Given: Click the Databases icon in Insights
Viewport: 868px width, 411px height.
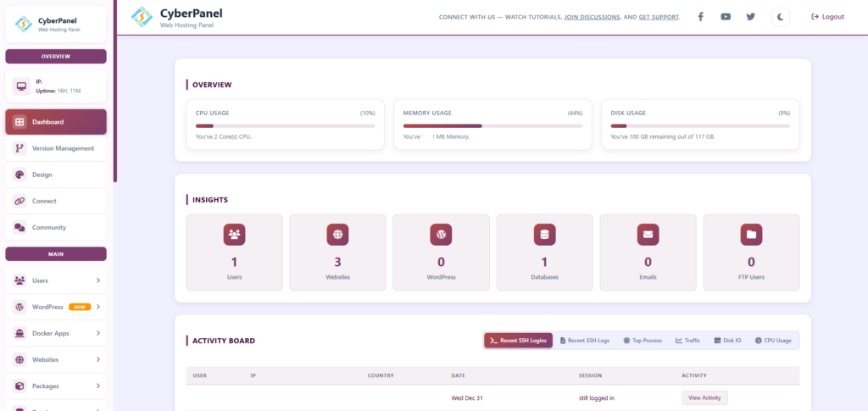Looking at the screenshot, I should tap(544, 235).
